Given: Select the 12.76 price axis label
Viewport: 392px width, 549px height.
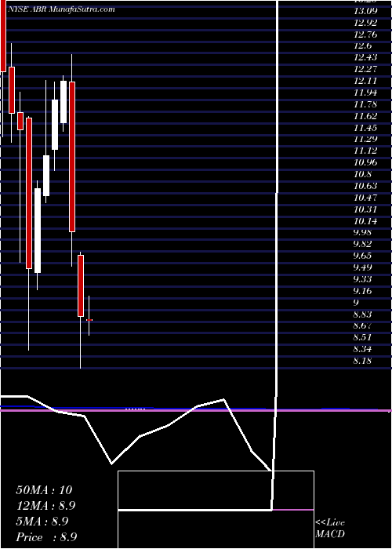Looking at the screenshot, I should click(365, 35).
